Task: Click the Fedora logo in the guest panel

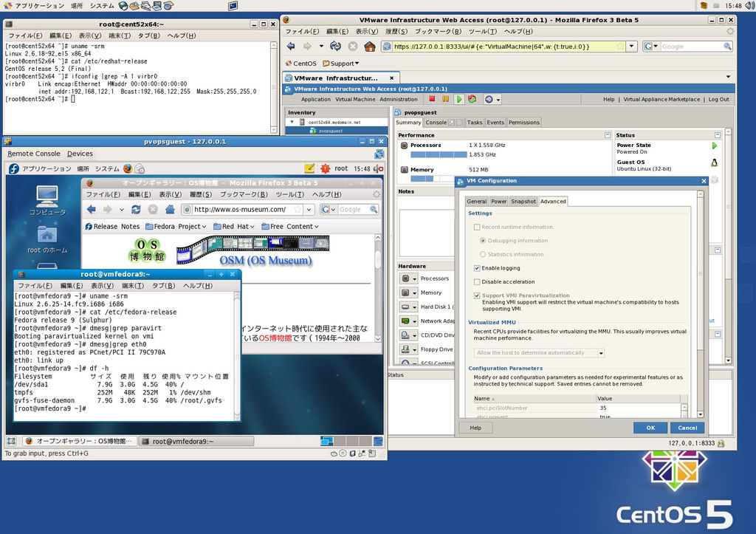Action: 14,168
